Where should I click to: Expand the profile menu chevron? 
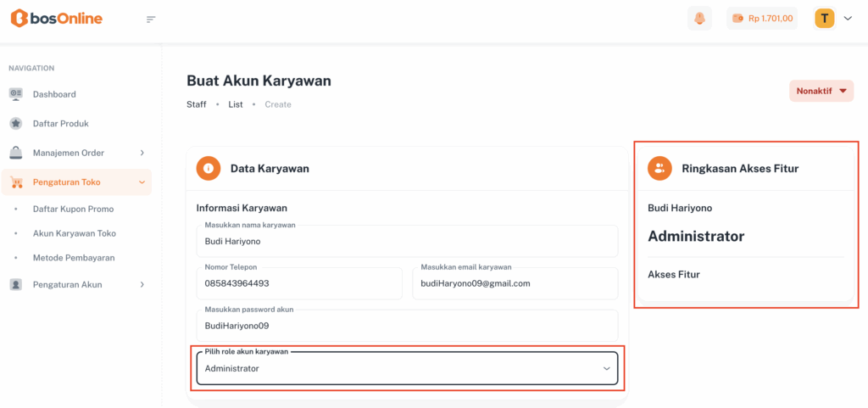click(x=848, y=19)
